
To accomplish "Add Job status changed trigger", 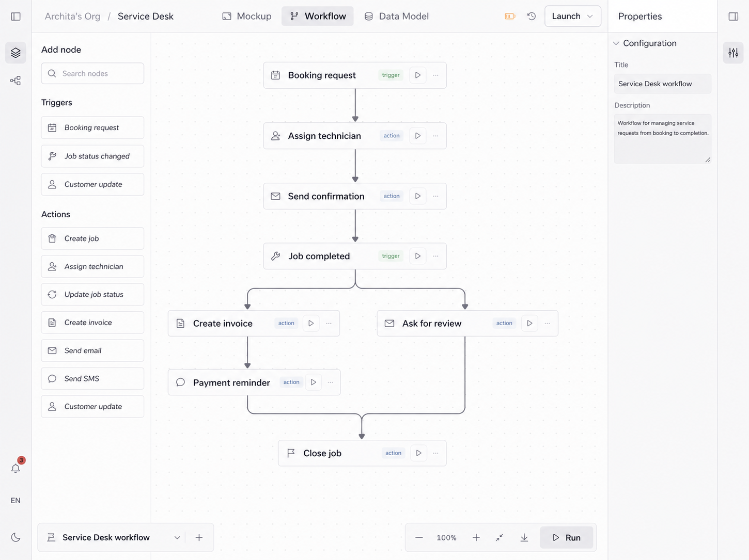I will 92,156.
